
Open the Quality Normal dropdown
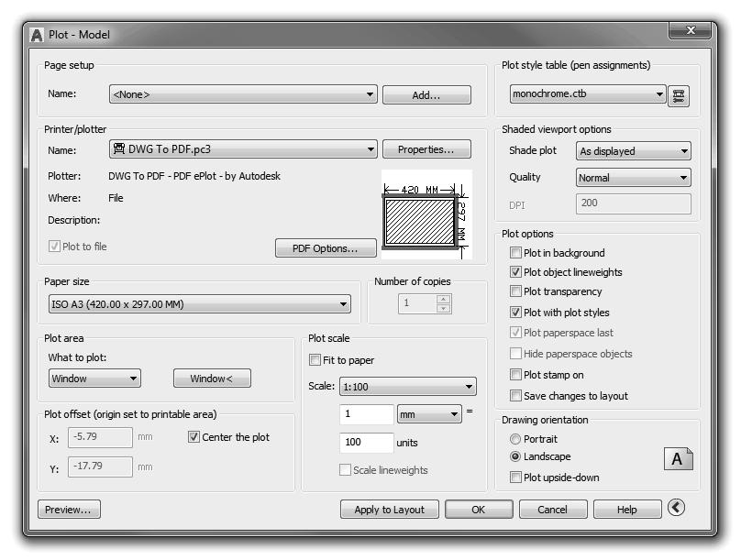pos(634,178)
